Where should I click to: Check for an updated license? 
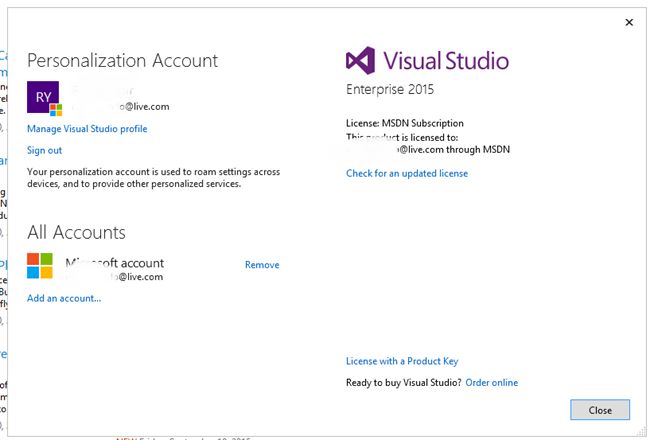pos(407,173)
